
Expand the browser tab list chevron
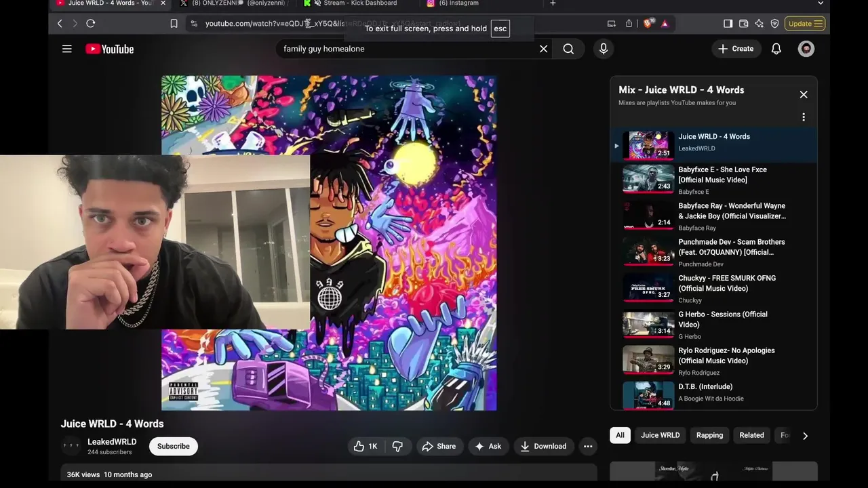(821, 3)
